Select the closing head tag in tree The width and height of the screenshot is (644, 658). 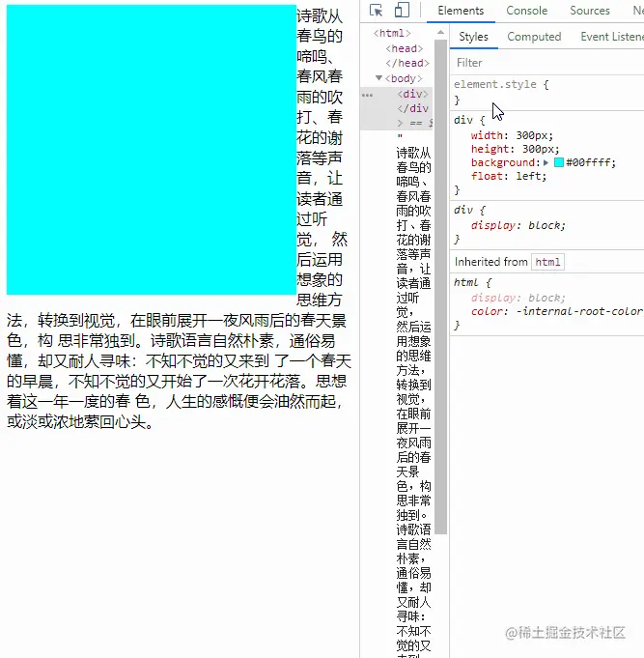407,63
